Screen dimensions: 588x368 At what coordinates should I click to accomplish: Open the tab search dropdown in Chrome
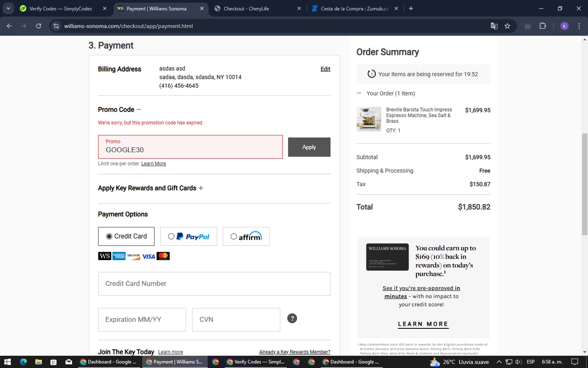pos(8,8)
